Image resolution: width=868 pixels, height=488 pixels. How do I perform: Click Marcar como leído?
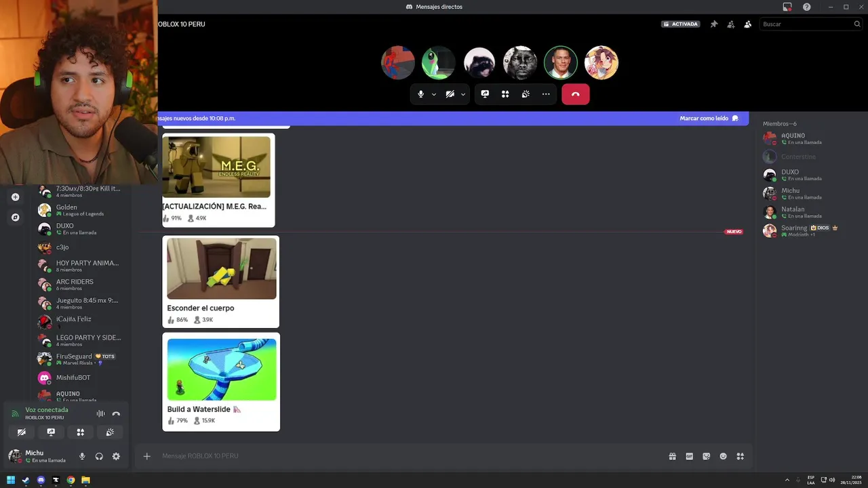click(709, 118)
